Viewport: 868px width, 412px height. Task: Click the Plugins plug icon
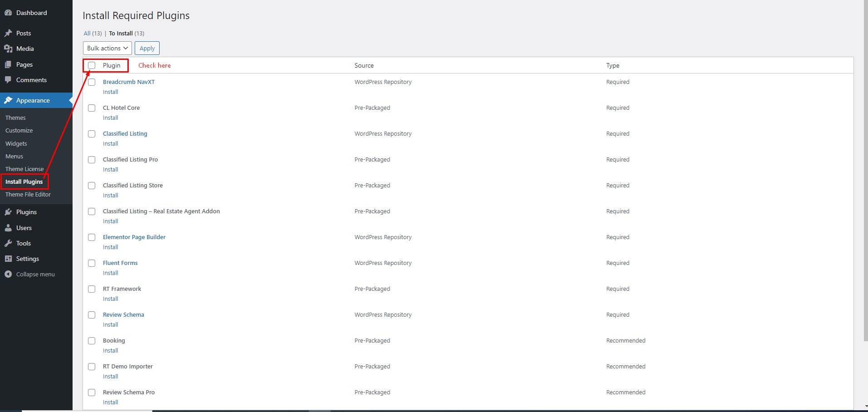8,212
